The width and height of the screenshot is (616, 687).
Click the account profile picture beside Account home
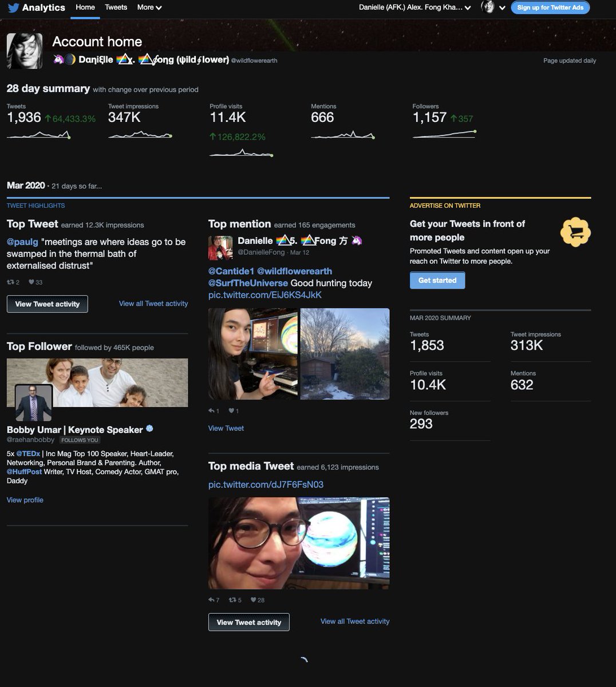point(25,51)
